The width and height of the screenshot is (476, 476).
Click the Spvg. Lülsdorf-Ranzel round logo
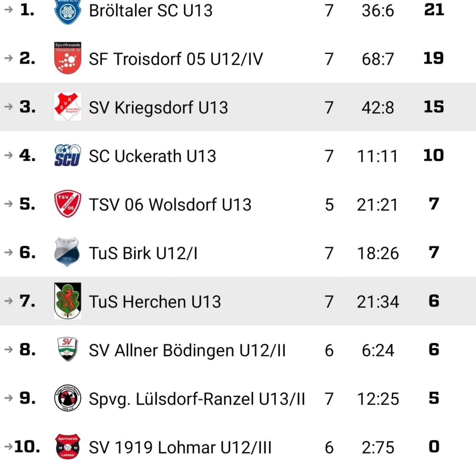tap(67, 398)
